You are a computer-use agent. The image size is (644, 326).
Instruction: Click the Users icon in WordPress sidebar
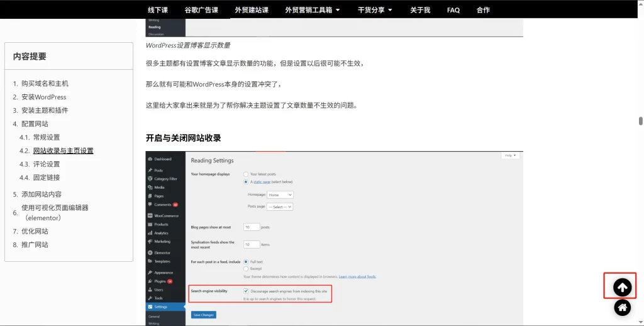pyautogui.click(x=150, y=290)
